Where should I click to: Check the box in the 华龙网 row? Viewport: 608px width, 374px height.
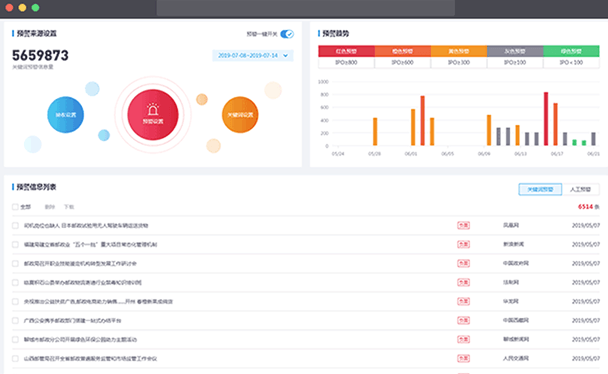[15, 302]
